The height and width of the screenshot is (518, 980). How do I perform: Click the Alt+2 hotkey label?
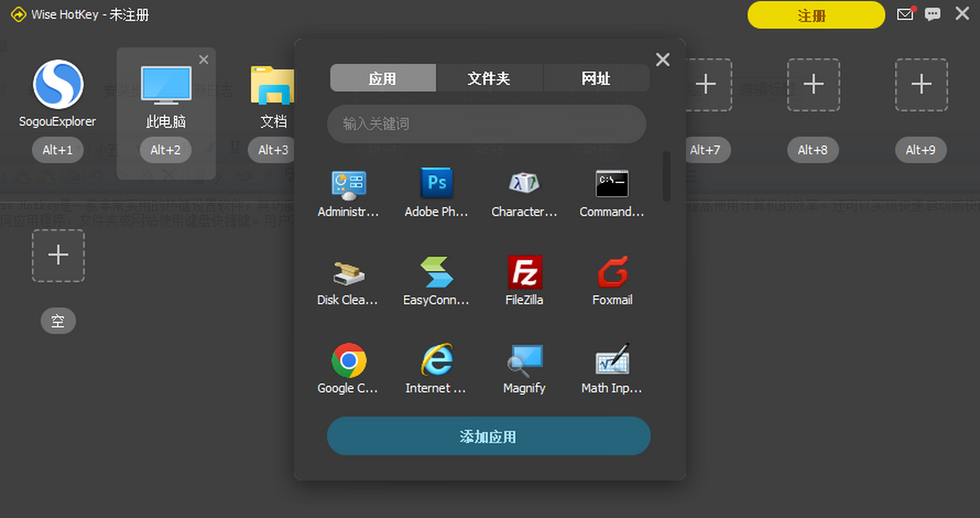pyautogui.click(x=166, y=150)
